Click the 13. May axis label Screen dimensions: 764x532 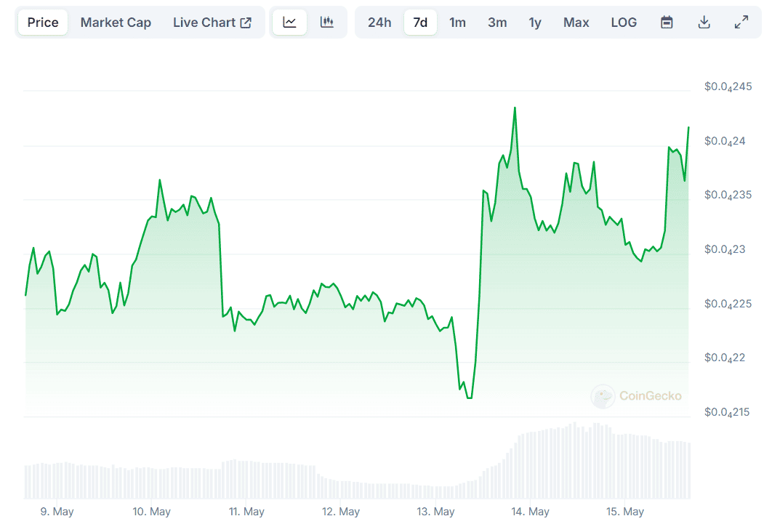coord(435,512)
